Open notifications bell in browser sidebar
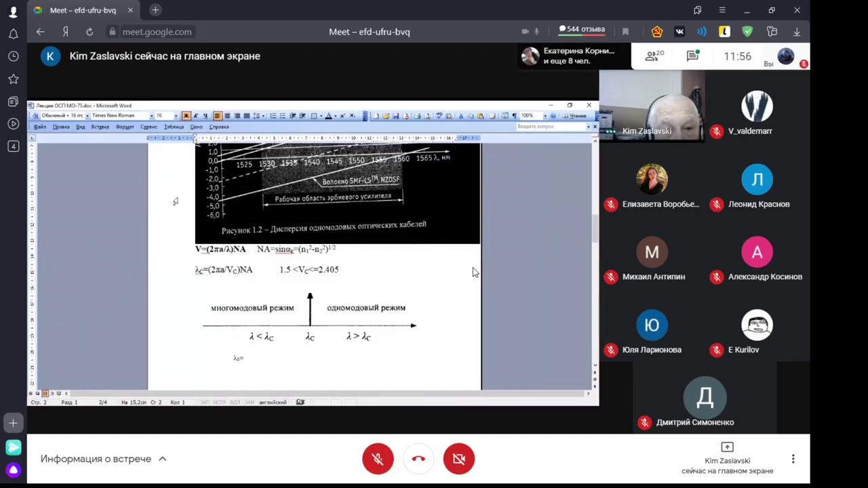This screenshot has height=488, width=868. click(x=13, y=34)
